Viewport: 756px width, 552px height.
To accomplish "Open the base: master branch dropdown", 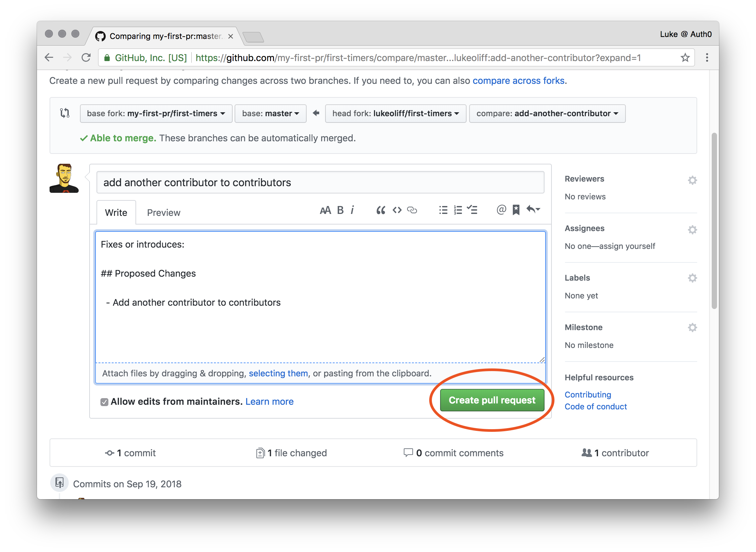I will [x=270, y=114].
